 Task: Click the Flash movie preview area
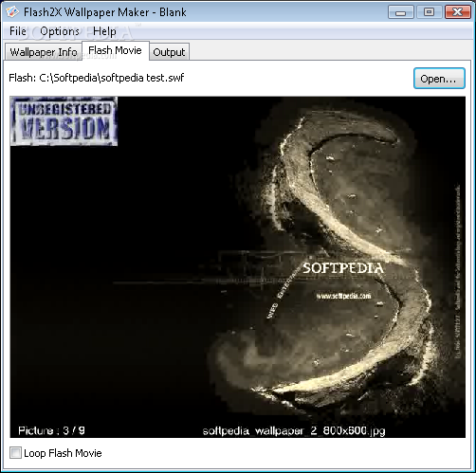pyautogui.click(x=238, y=267)
